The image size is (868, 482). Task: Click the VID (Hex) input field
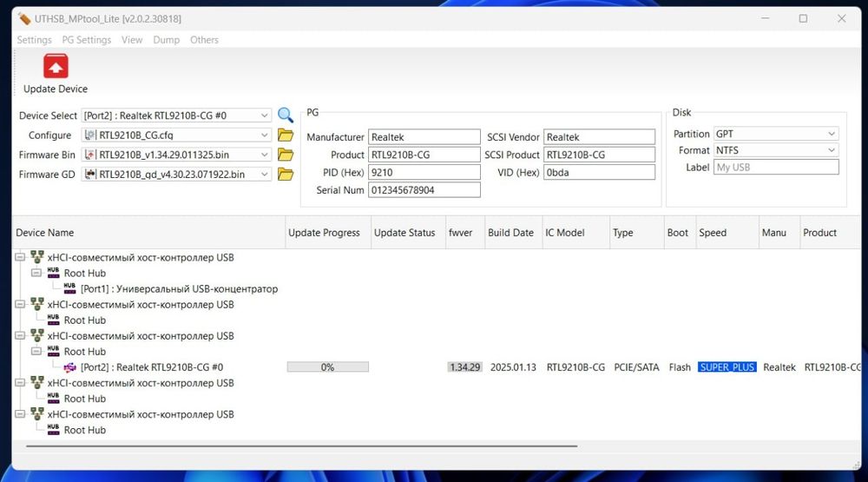click(599, 172)
